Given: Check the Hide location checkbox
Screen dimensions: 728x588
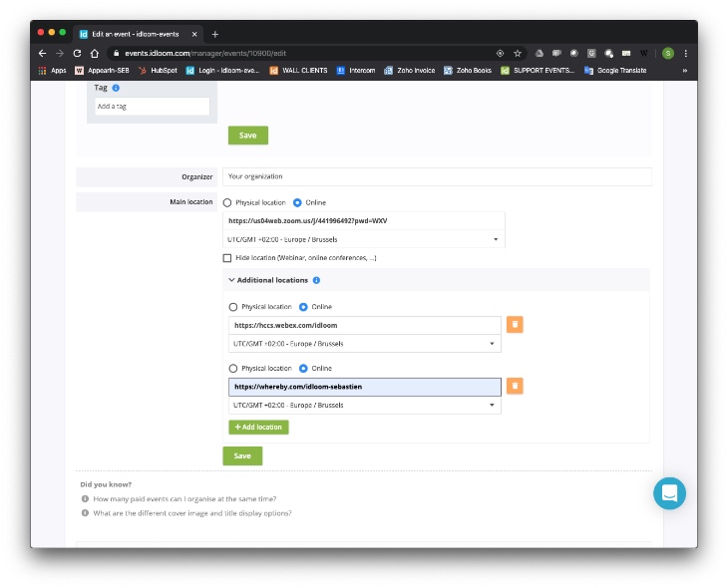Looking at the screenshot, I should [x=227, y=258].
